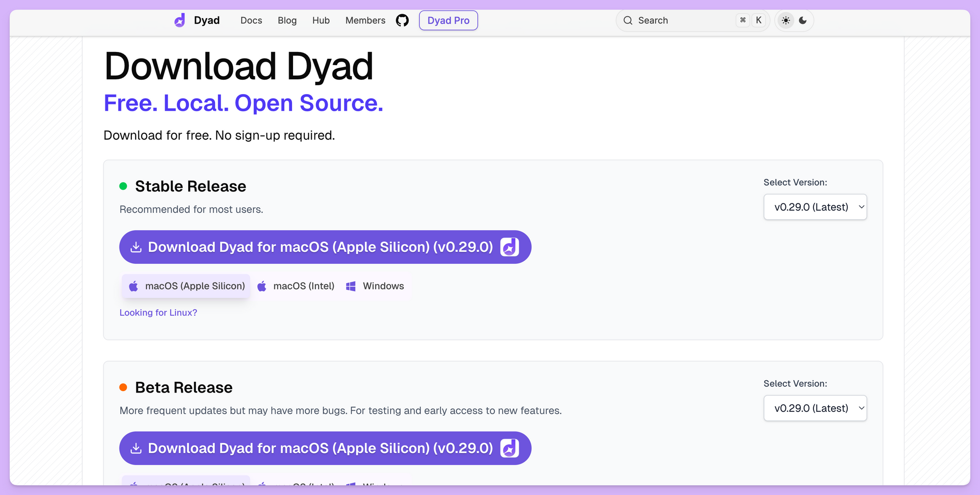
Task: Download beta Dyad for macOS Apple Silicon
Action: point(319,448)
